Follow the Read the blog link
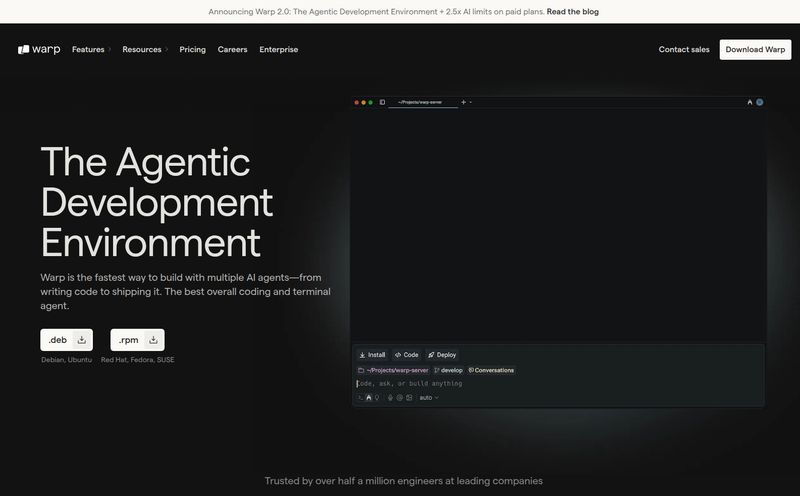 click(572, 12)
